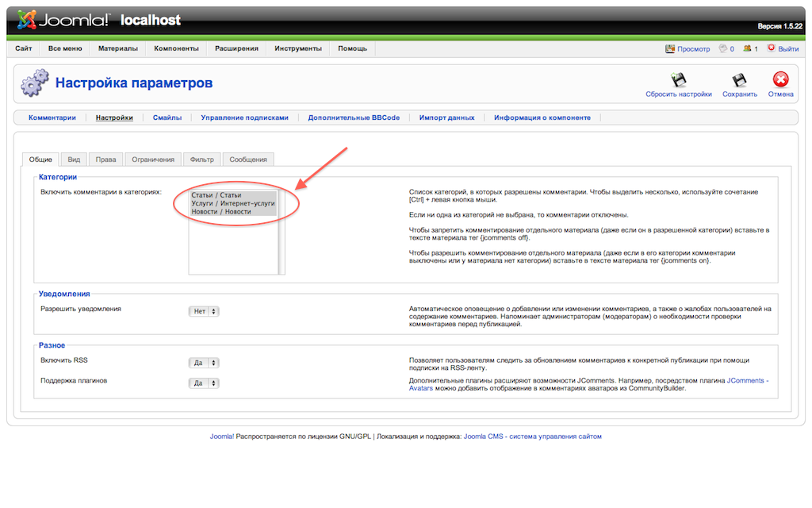The image size is (812, 508).
Task: Click the Reset settings icon
Action: [x=678, y=80]
